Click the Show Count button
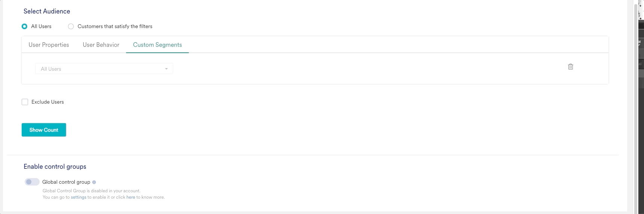Viewport: 644px width, 214px height. coord(44,130)
